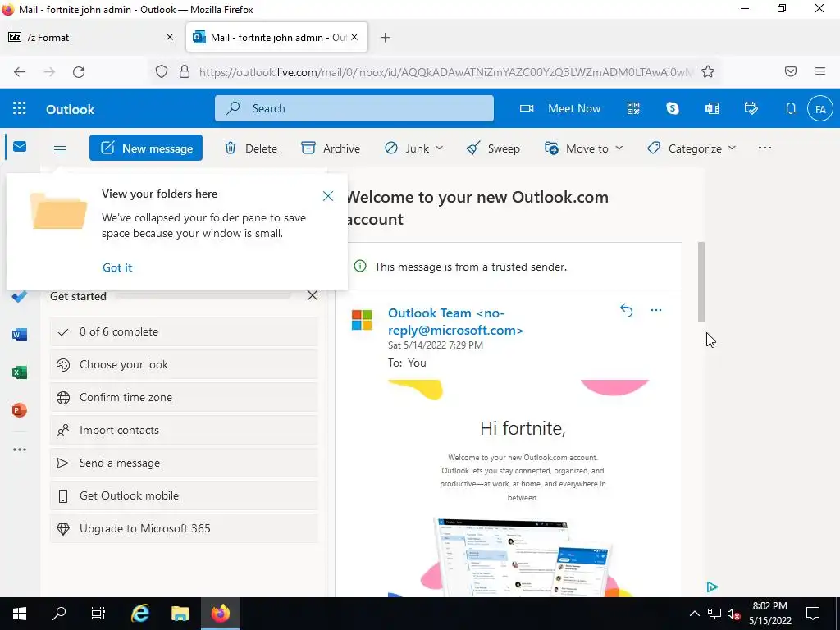This screenshot has width=840, height=630.
Task: Open the toolbar more options ellipsis
Action: point(765,148)
